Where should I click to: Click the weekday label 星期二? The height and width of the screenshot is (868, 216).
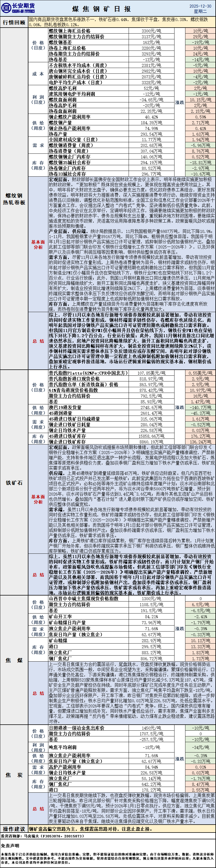tap(200, 11)
